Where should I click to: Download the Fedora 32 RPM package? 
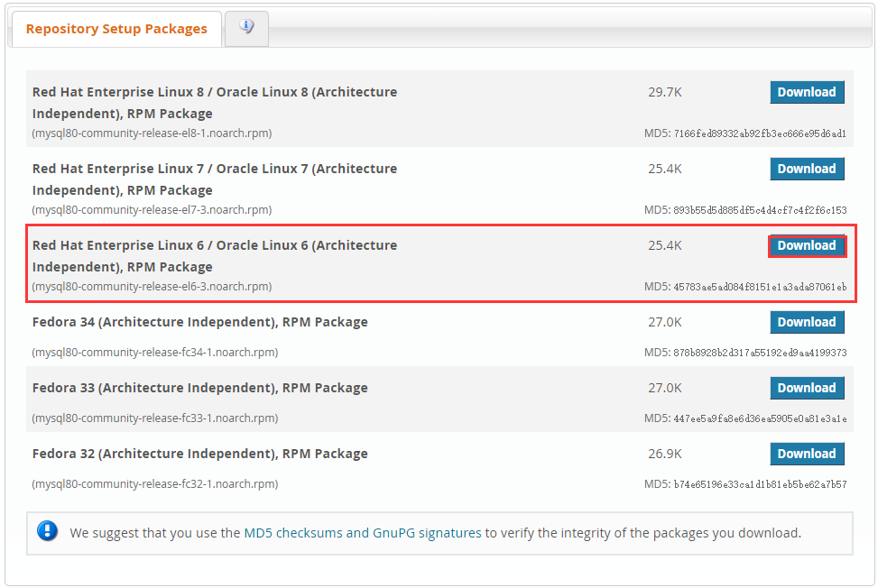[x=807, y=454]
